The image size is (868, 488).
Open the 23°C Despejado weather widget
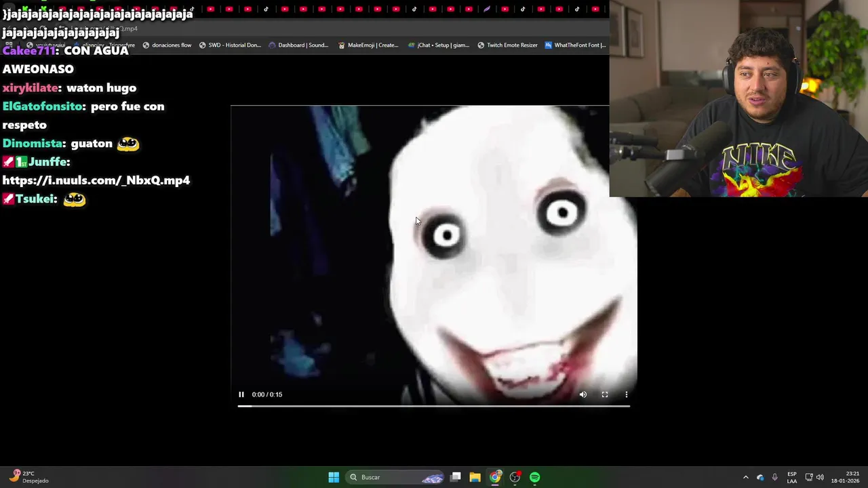point(30,477)
